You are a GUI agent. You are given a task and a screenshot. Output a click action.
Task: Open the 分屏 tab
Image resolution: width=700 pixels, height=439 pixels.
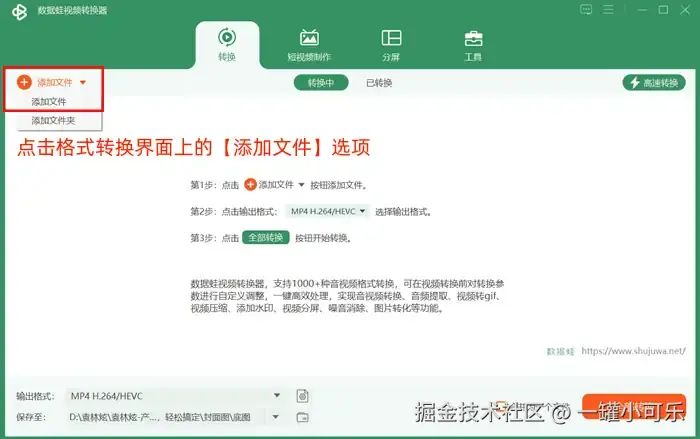point(391,45)
